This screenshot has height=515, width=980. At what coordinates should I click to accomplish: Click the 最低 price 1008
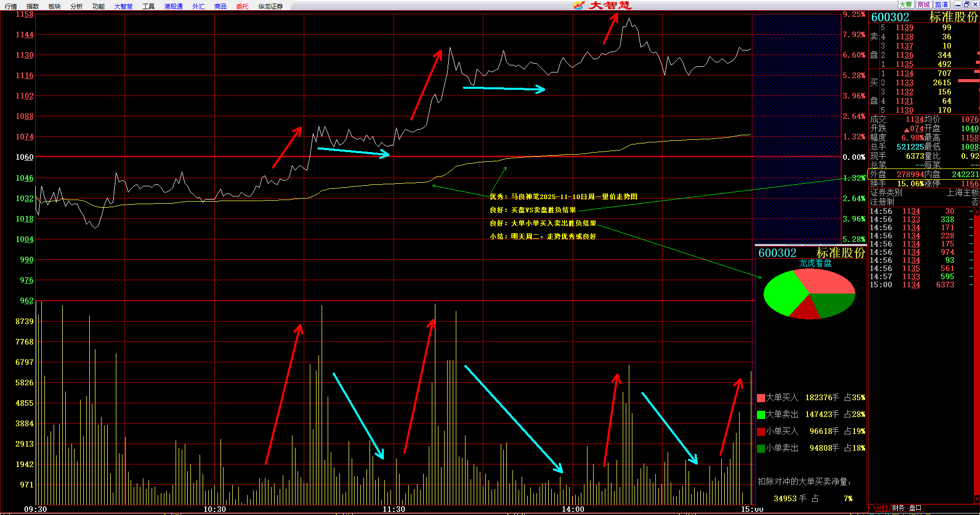pos(970,147)
